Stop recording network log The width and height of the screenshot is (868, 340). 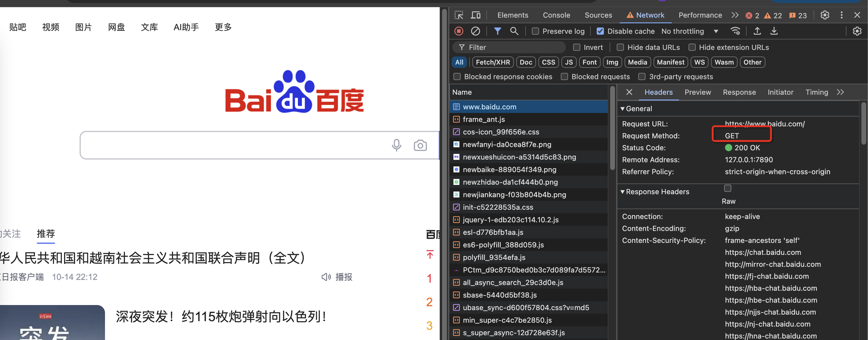pos(459,31)
